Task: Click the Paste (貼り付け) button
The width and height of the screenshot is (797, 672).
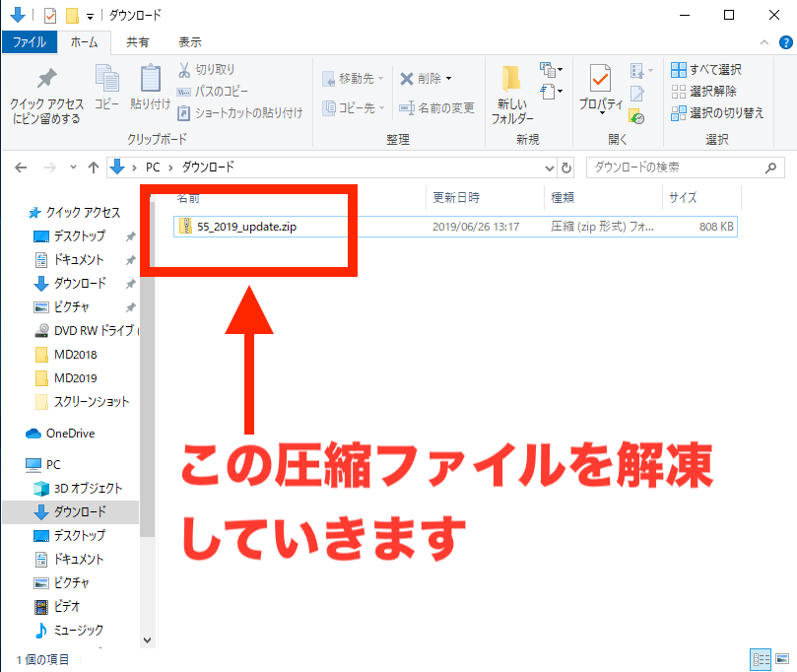Action: [150, 88]
